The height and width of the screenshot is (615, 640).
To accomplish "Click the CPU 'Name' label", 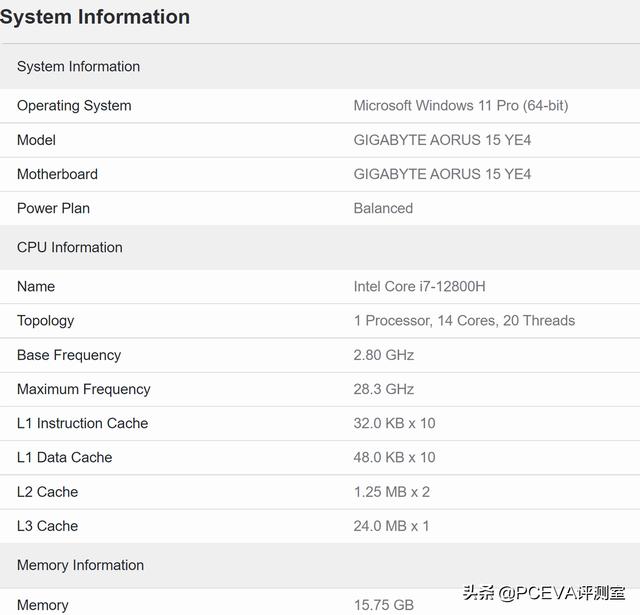I will [36, 286].
